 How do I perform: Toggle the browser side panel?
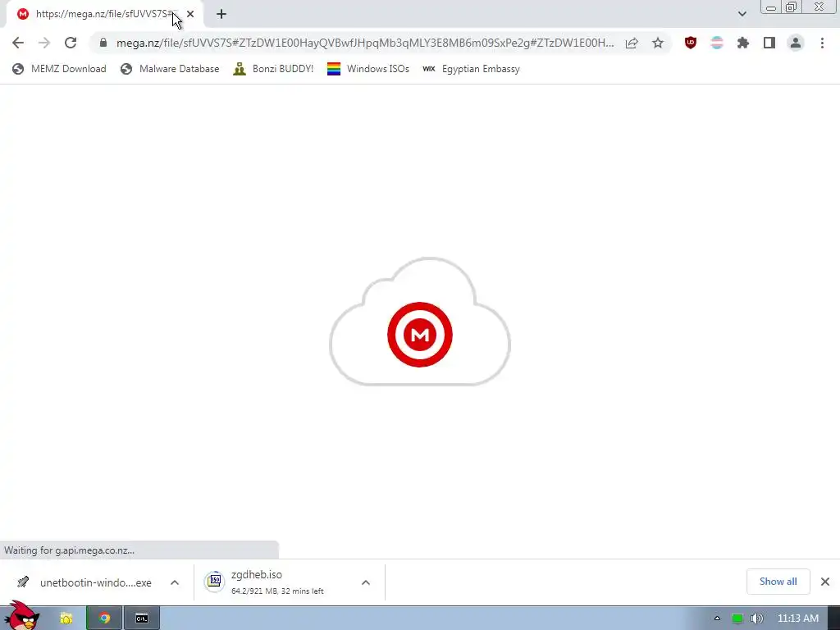[769, 43]
